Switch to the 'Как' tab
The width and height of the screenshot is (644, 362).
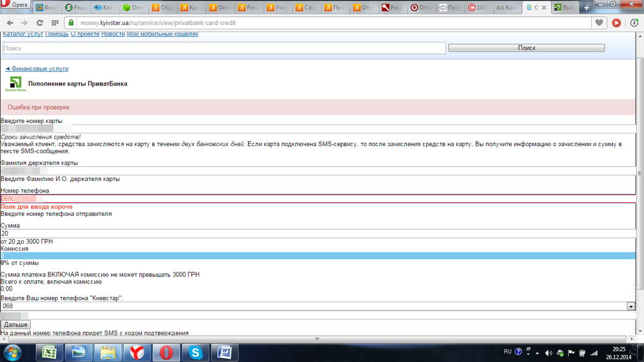[x=104, y=7]
